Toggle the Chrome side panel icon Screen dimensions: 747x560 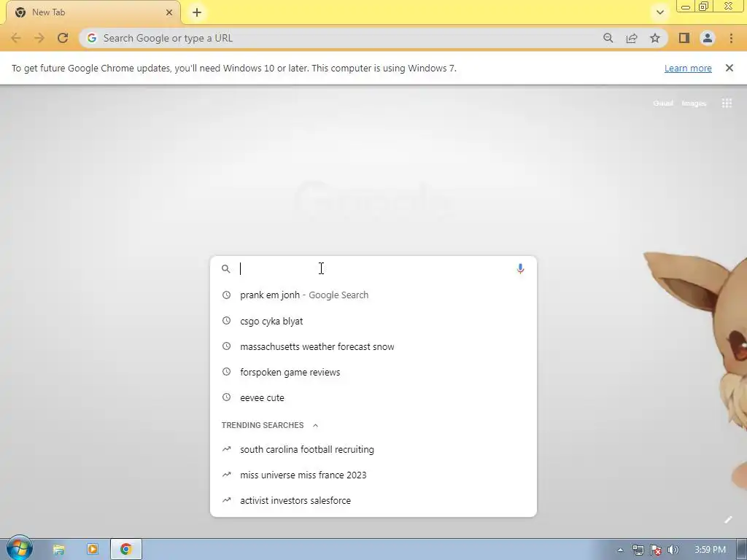pyautogui.click(x=684, y=38)
